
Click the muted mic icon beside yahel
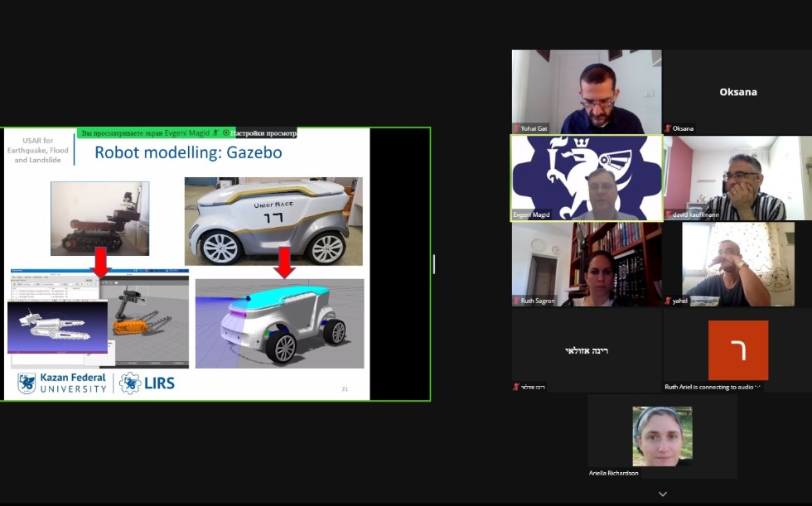(668, 301)
